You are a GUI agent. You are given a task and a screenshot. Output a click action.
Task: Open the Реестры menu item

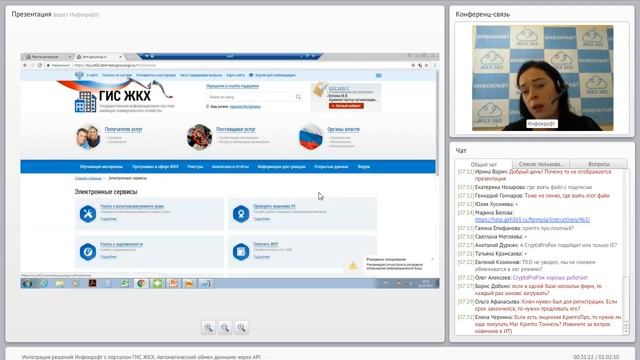(195, 167)
